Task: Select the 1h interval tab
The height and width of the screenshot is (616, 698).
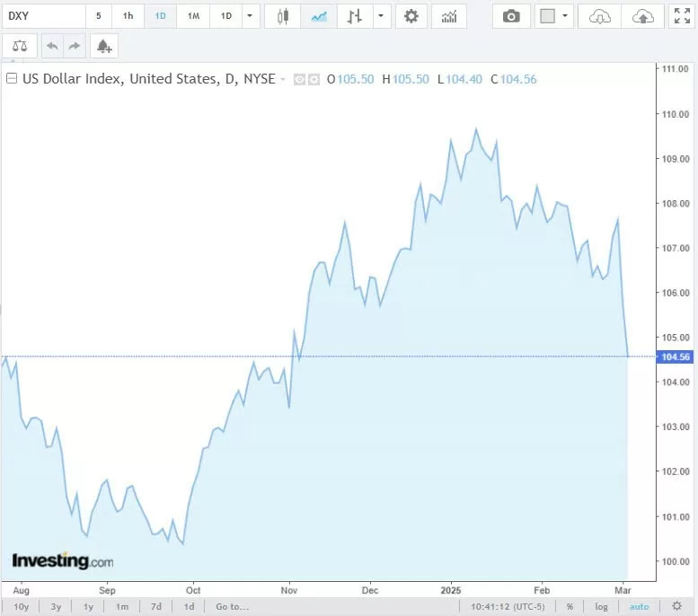Action: coord(128,16)
